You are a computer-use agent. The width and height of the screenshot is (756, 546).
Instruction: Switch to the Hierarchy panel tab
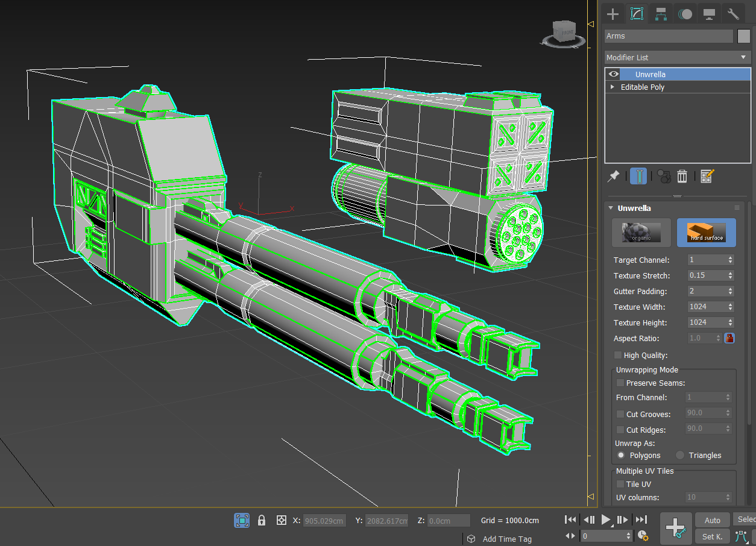coord(661,14)
